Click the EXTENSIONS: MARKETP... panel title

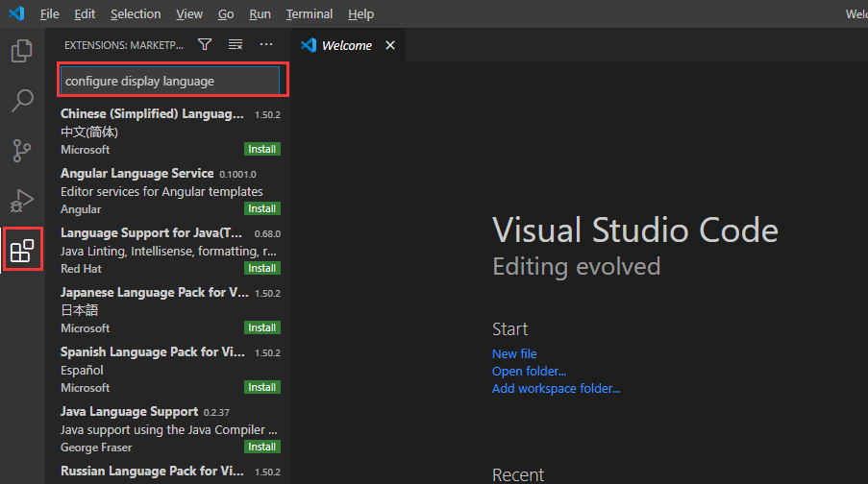123,45
